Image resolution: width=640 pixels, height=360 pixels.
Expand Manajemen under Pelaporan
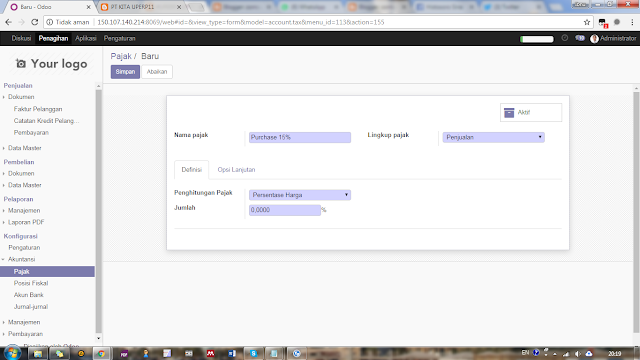[24, 210]
